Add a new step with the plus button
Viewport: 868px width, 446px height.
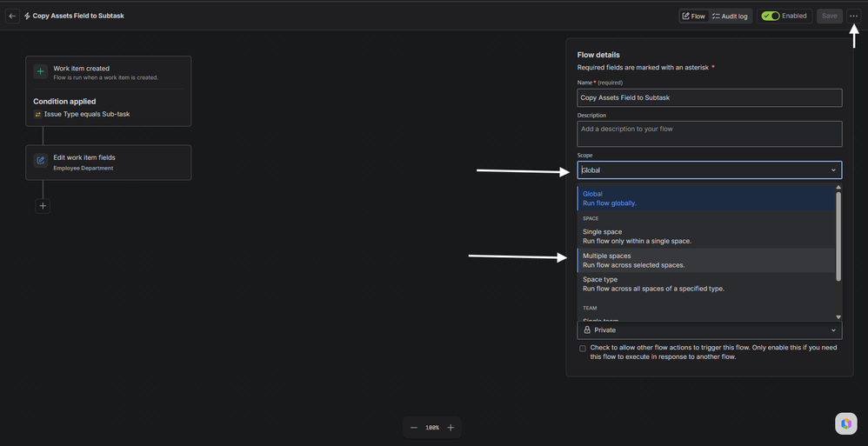coord(43,206)
